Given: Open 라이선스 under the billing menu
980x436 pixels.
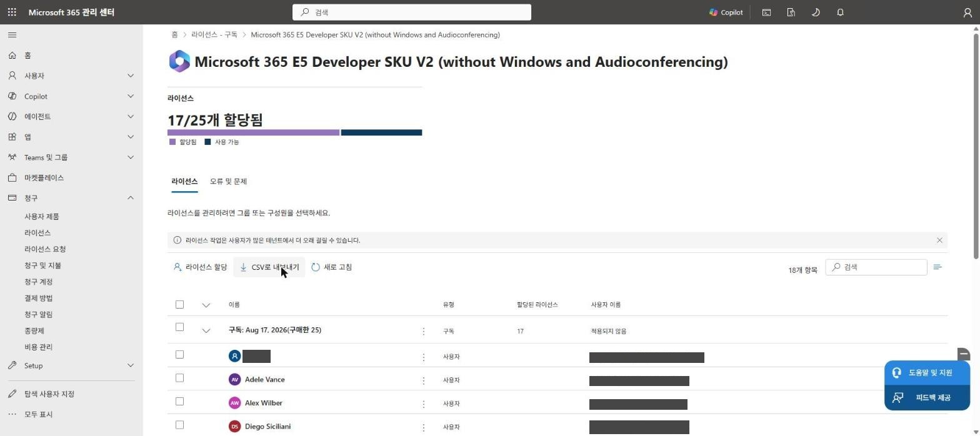Looking at the screenshot, I should coord(37,233).
